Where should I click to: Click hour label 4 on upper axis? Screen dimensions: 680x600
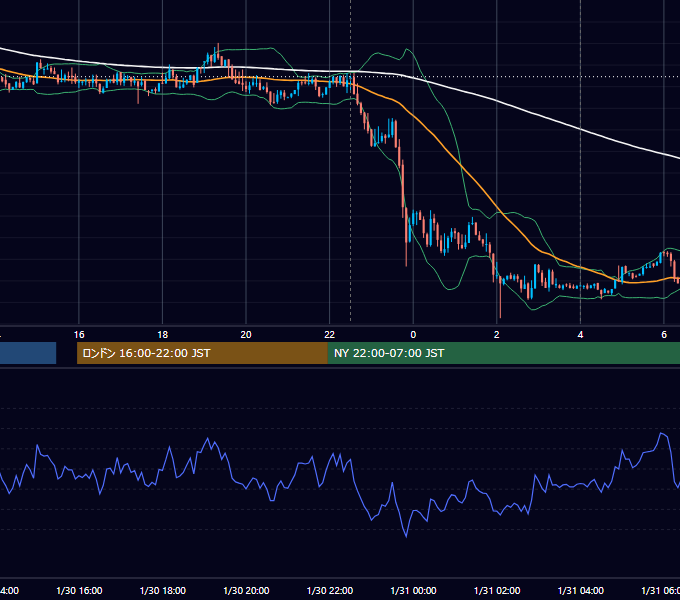(x=580, y=335)
